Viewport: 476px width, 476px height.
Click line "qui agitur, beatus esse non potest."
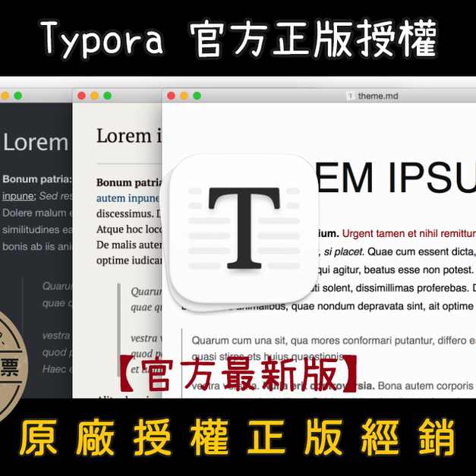[396, 270]
